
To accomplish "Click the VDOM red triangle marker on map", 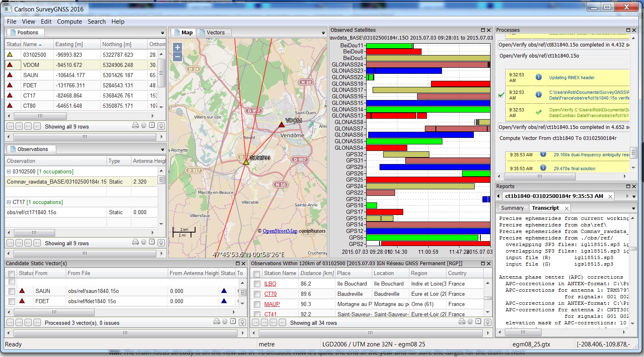I will click(x=282, y=124).
